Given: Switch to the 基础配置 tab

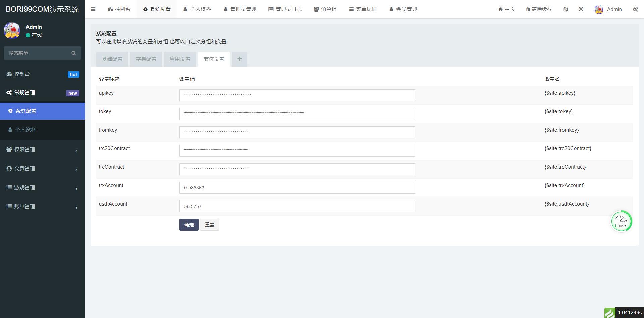Looking at the screenshot, I should pos(112,59).
